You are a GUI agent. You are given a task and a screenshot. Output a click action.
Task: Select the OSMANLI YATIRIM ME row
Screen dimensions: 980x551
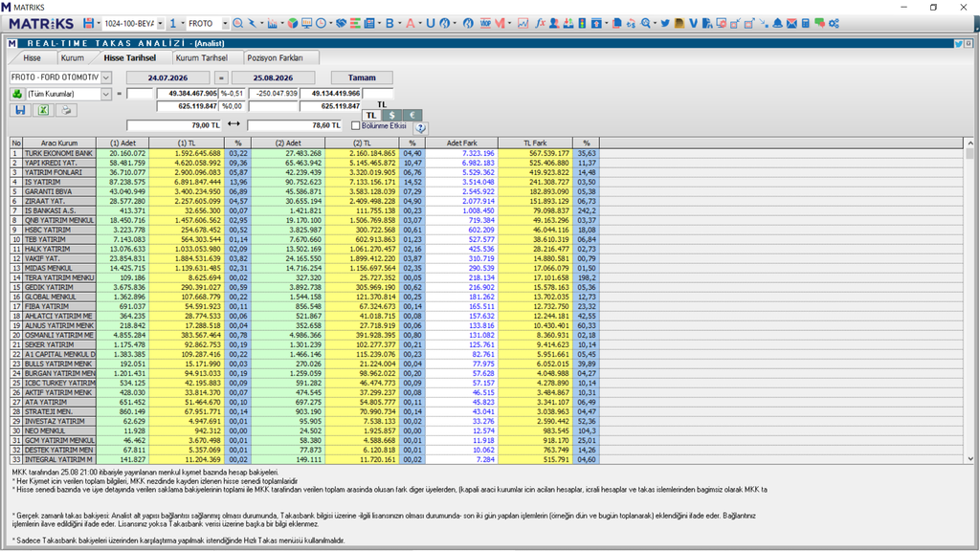[x=304, y=335]
